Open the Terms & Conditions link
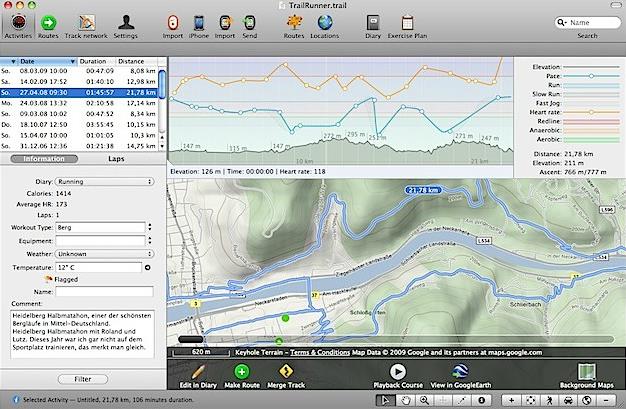The width and height of the screenshot is (626, 409). 320,352
